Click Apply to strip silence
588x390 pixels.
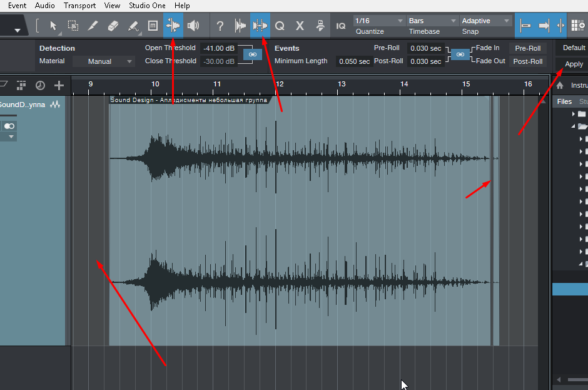pyautogui.click(x=574, y=64)
